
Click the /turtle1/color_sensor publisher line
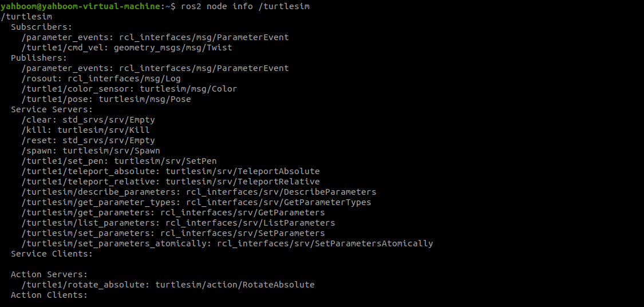coord(129,89)
